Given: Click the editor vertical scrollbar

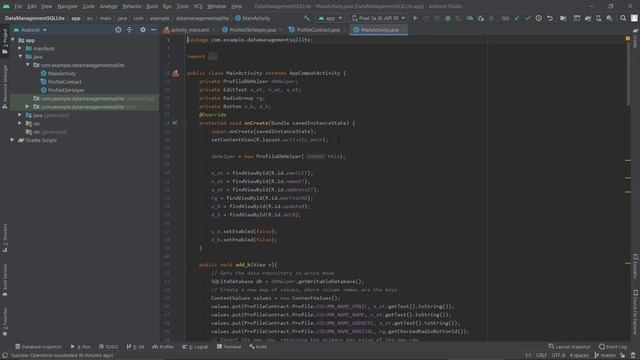Looking at the screenshot, I should pos(628,73).
